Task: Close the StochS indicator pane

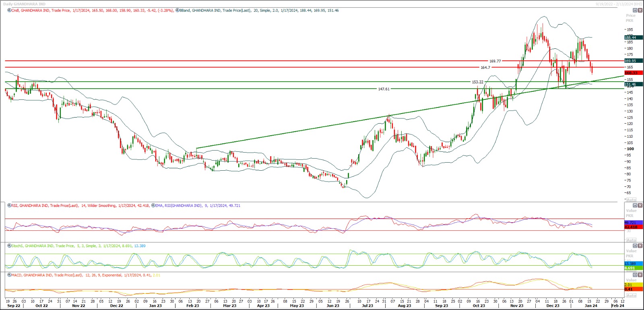Action: [x=640, y=246]
